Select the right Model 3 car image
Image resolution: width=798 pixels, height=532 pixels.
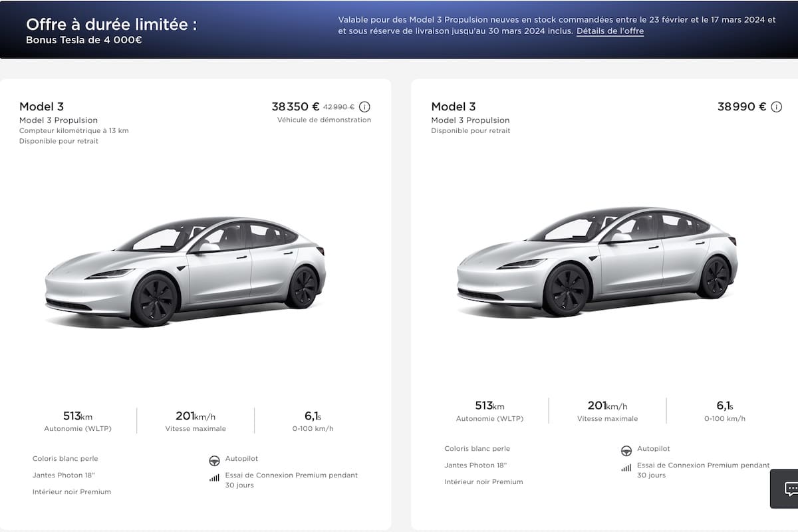(597, 261)
